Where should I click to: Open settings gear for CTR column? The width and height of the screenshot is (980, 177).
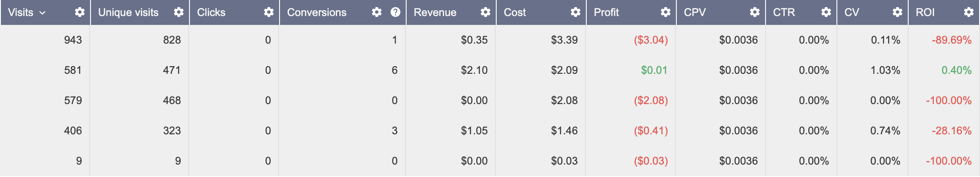[826, 12]
